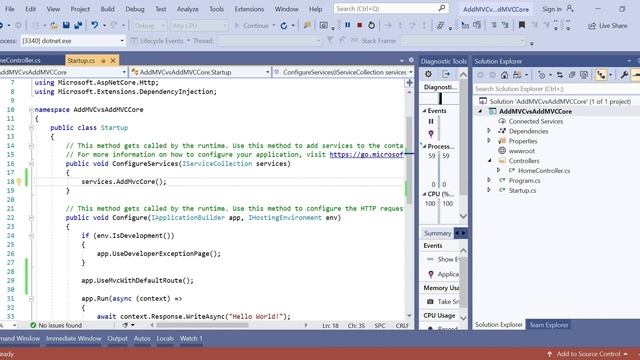Open the Startup class navigation dropdown
Viewport: 640px width, 360px height.
200,72
